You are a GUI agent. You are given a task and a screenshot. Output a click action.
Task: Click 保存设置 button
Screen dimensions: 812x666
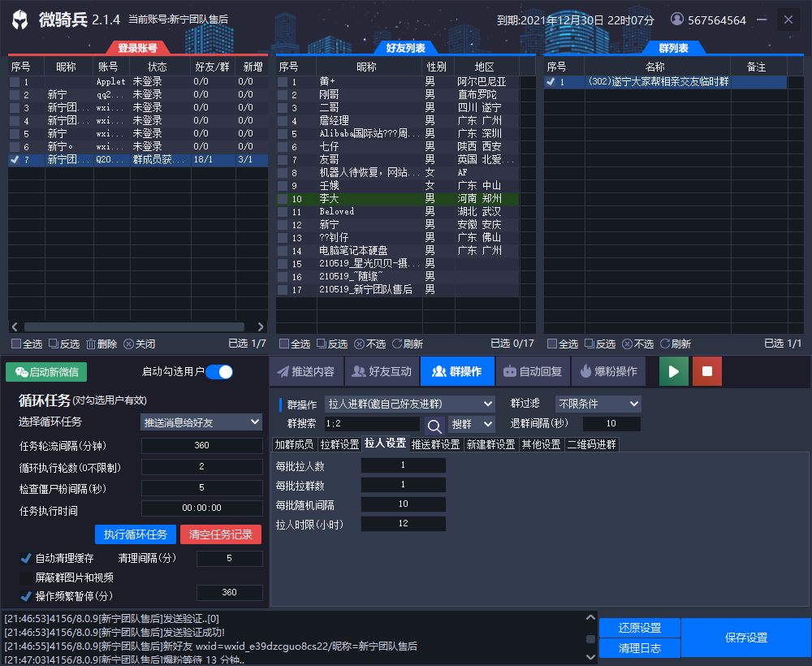coord(746,638)
